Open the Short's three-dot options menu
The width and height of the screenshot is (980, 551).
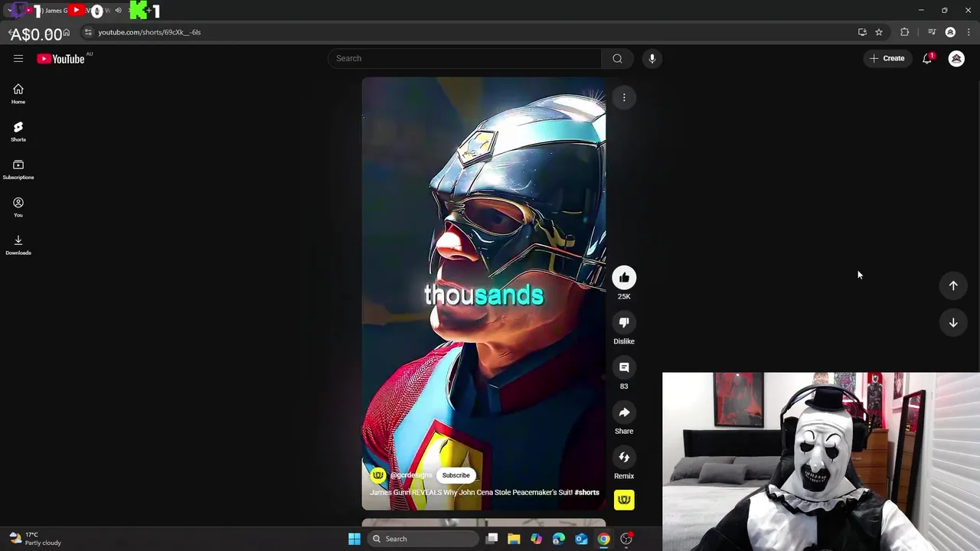tap(624, 97)
